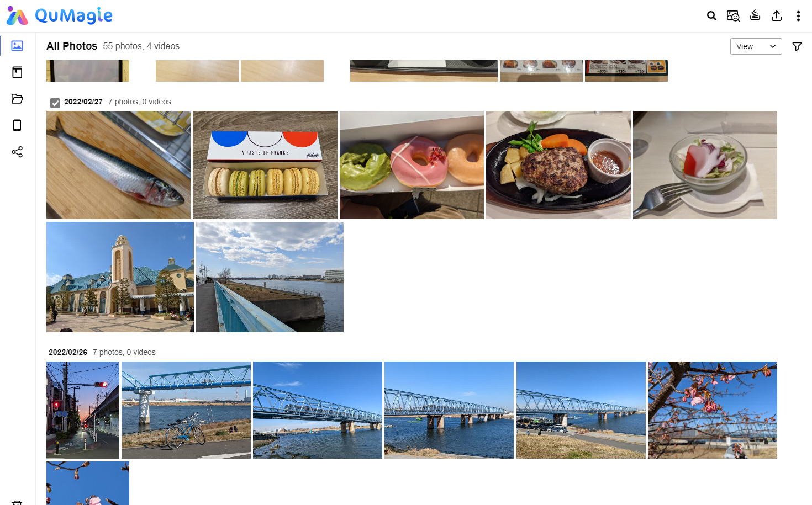Open the hamburger steak plate photo
Viewport: 812px width, 505px height.
[x=558, y=165]
